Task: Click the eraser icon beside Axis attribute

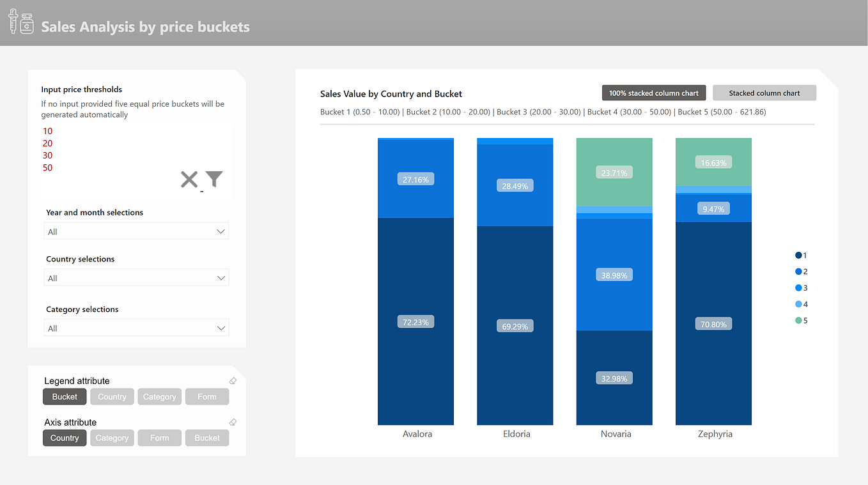Action: 233,422
